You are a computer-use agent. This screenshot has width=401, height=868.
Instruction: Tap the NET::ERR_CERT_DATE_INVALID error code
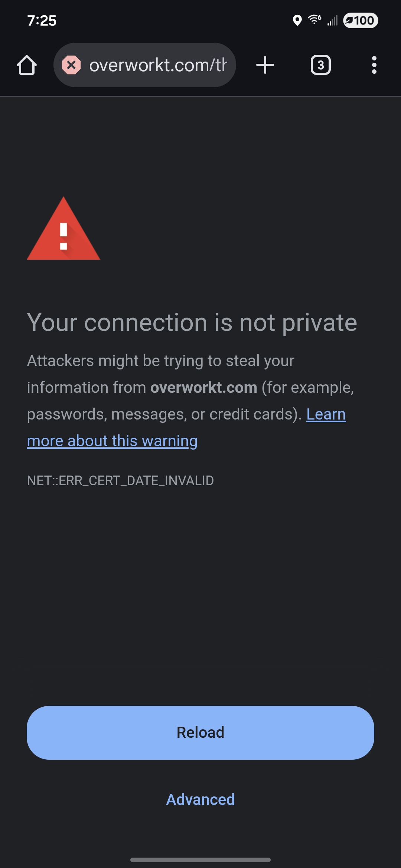(120, 481)
